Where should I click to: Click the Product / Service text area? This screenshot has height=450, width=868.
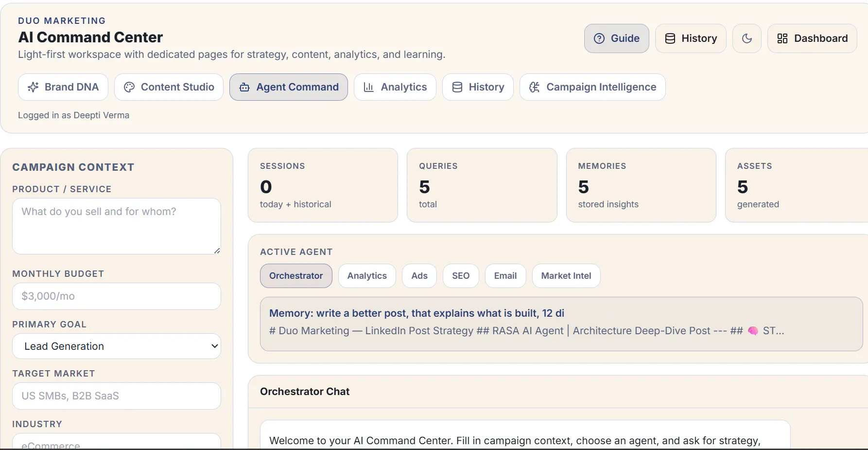tap(117, 226)
